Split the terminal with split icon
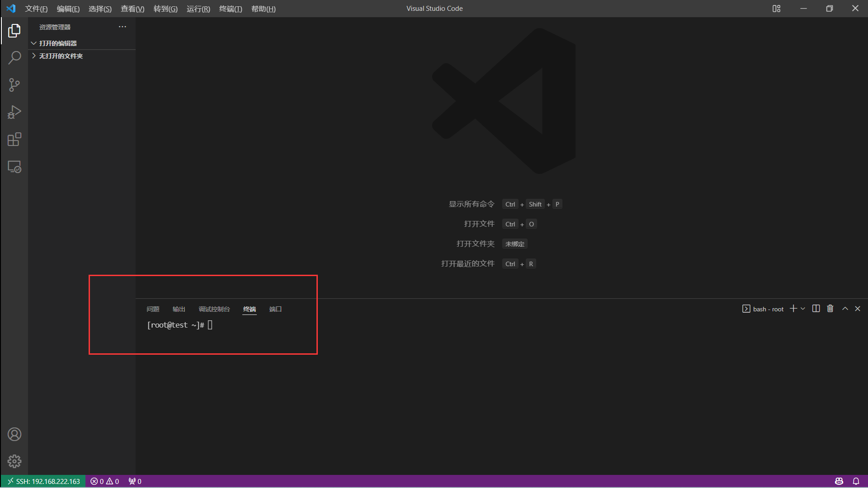This screenshot has height=488, width=868. [816, 309]
